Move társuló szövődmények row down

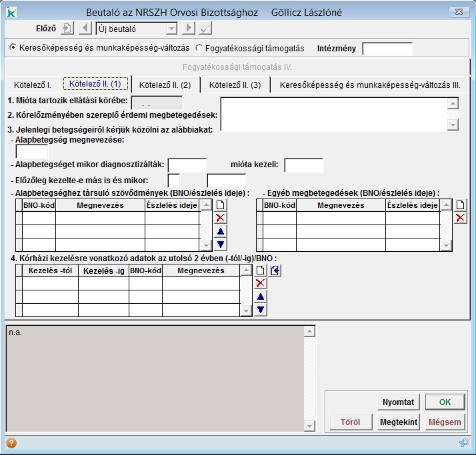[221, 244]
